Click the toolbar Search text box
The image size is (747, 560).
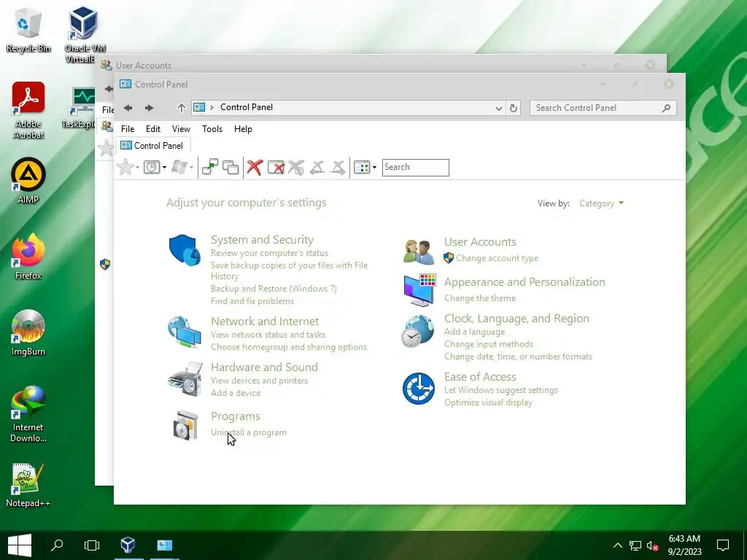coord(415,167)
